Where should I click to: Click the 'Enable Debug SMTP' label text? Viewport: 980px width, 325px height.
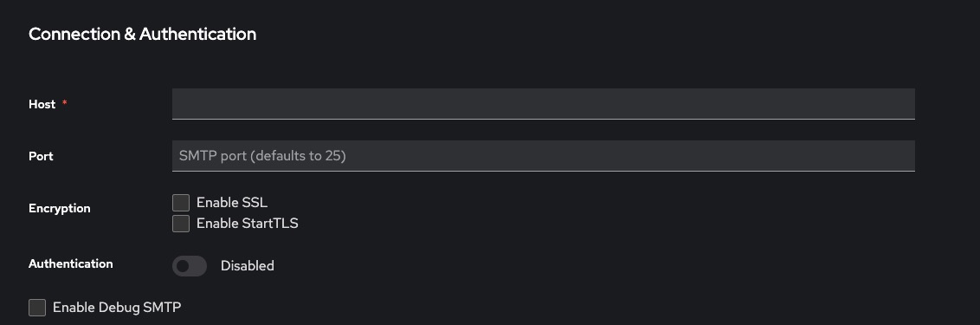tap(117, 308)
